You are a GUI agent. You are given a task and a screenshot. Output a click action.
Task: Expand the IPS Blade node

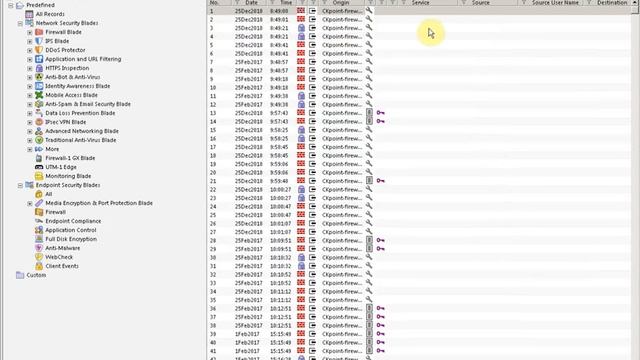[x=30, y=41]
